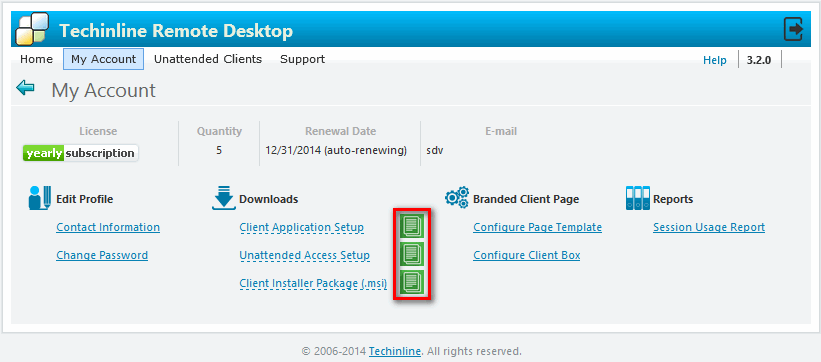Copy link icon for Client Application Setup

tap(411, 226)
